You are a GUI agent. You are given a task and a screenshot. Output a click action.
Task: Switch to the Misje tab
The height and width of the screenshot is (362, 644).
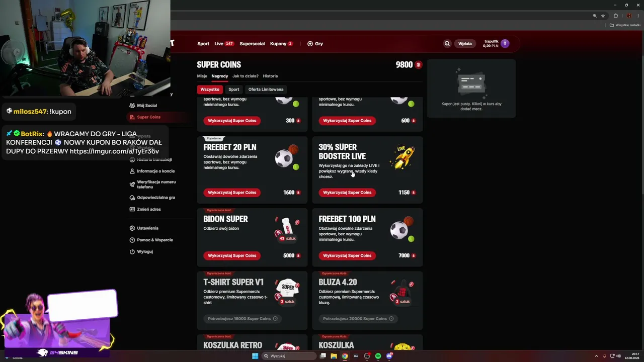(x=202, y=76)
